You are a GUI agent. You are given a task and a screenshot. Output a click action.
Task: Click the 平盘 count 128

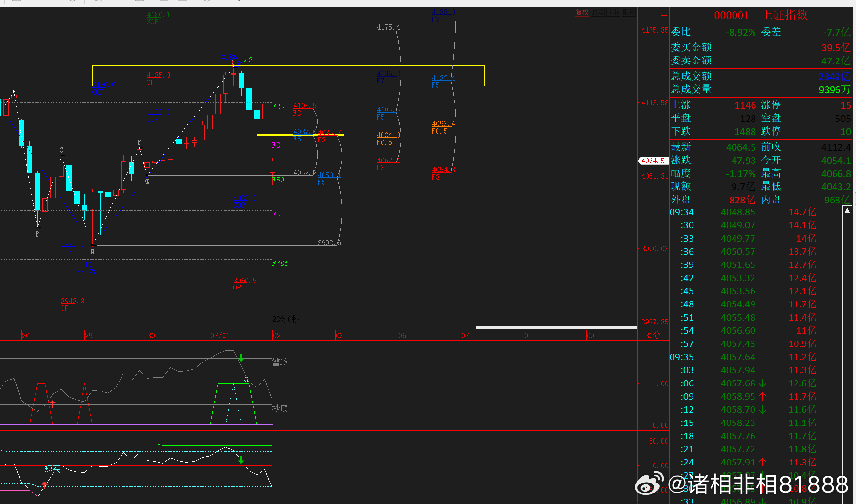point(748,119)
